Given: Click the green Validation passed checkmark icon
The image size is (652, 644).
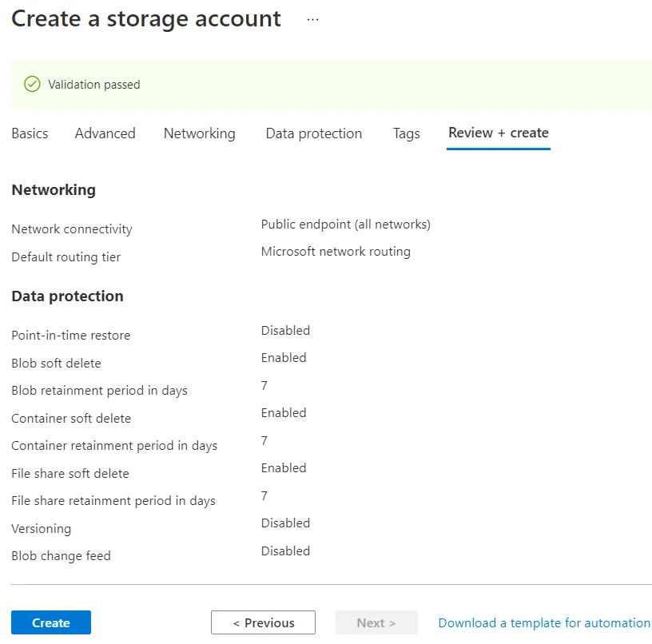Looking at the screenshot, I should click(32, 83).
